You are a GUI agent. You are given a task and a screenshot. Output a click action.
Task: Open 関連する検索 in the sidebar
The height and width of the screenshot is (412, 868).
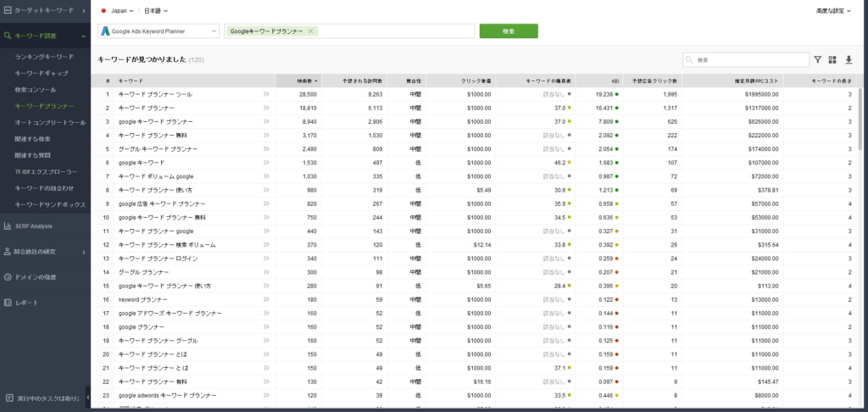click(33, 138)
